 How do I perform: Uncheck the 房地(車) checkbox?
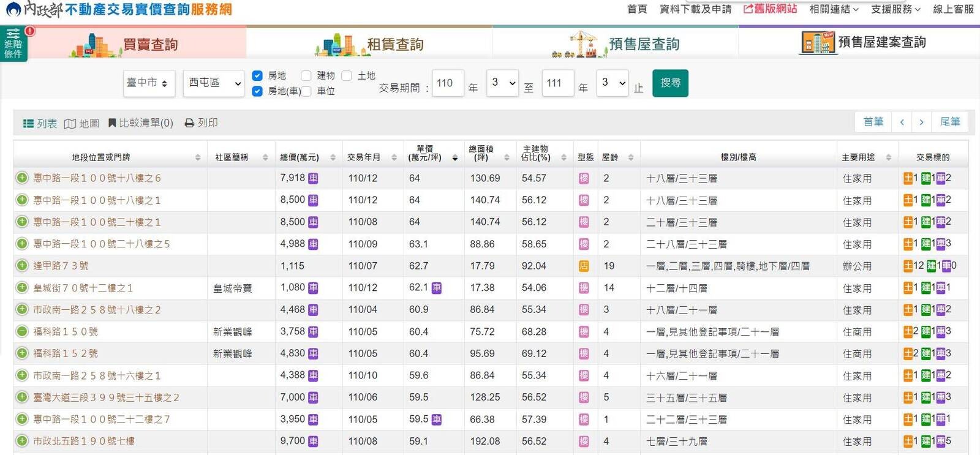point(257,91)
